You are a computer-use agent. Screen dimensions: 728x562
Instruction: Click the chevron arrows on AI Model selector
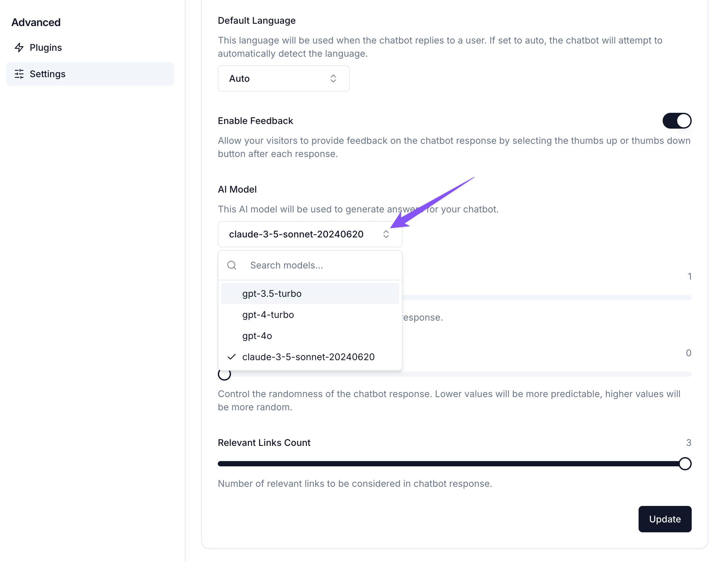coord(386,234)
